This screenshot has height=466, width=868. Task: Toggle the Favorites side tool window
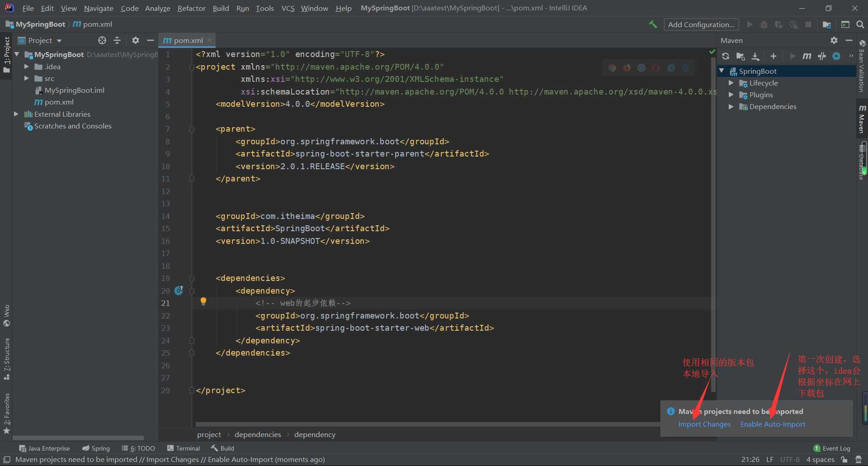(x=7, y=414)
